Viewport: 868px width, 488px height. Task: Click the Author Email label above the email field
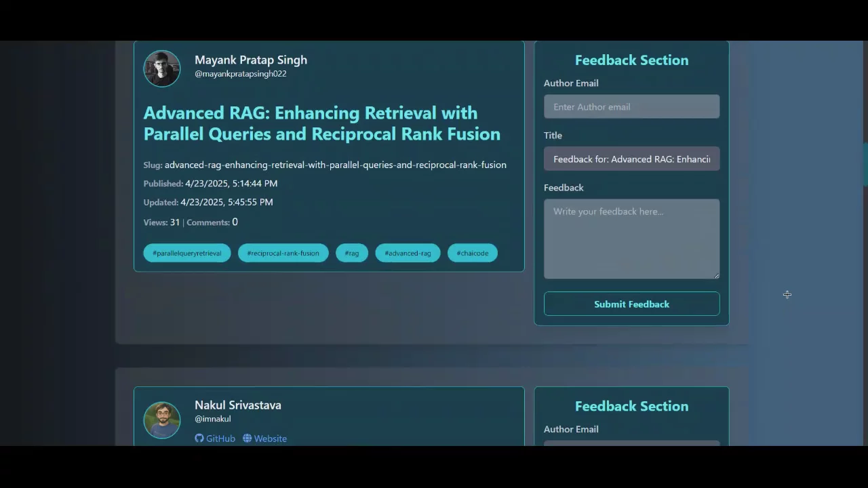[571, 83]
